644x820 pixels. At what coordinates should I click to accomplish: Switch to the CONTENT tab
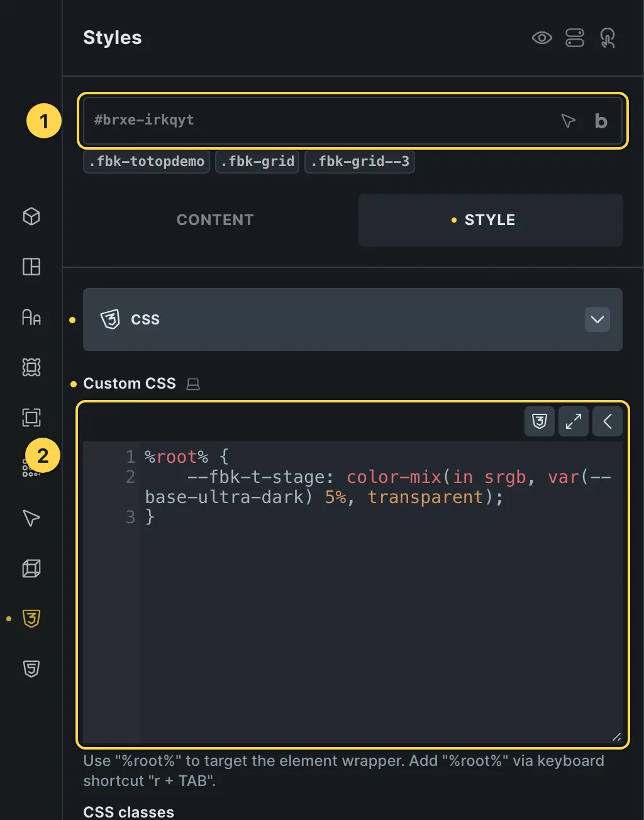pyautogui.click(x=215, y=220)
